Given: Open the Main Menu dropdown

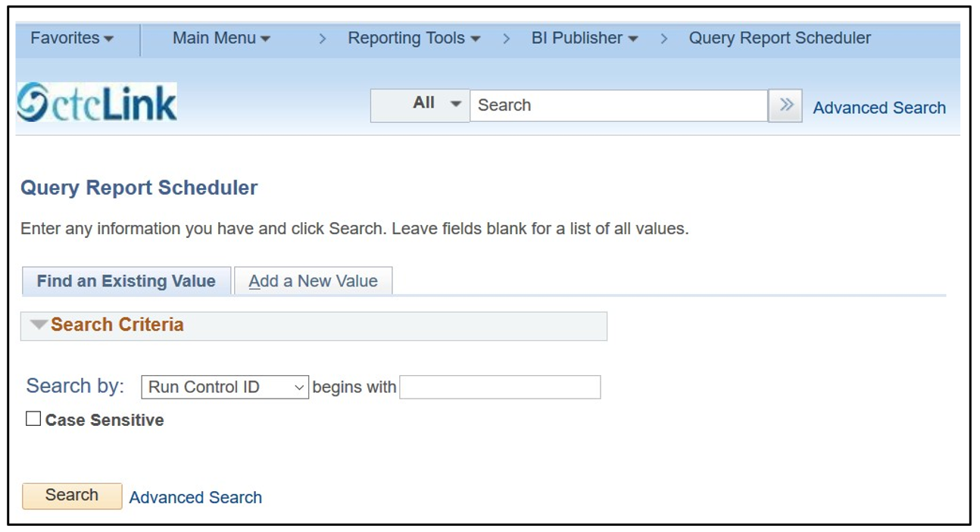Looking at the screenshot, I should (221, 38).
